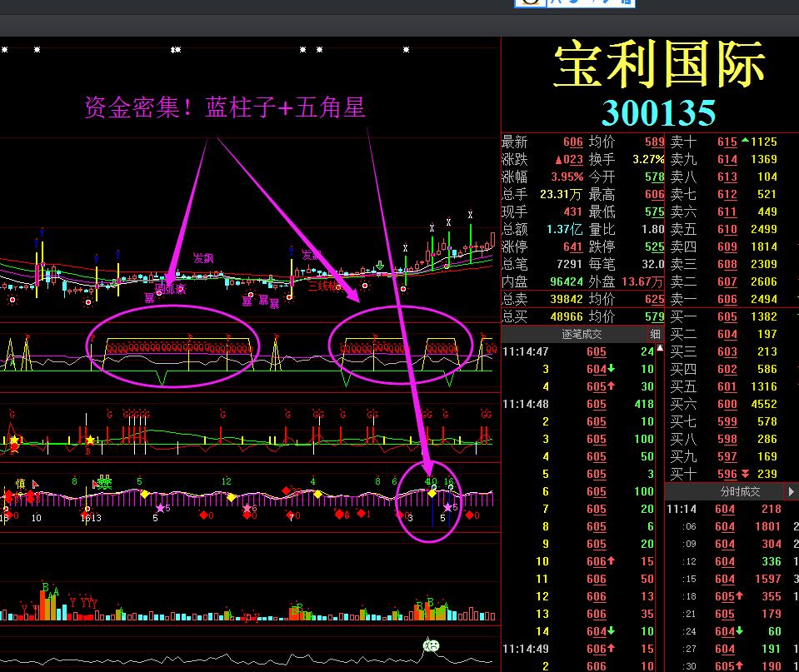Click the 总手 value 23.31万
799x672 pixels.
(x=561, y=195)
